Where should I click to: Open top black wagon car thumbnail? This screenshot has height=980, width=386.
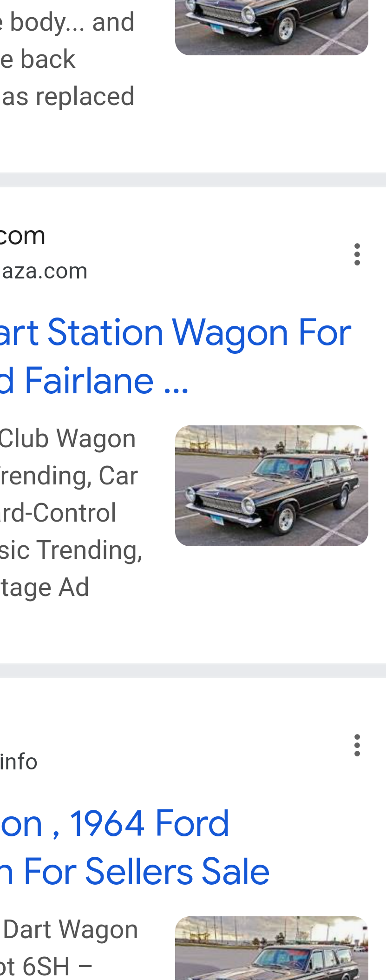(x=272, y=27)
